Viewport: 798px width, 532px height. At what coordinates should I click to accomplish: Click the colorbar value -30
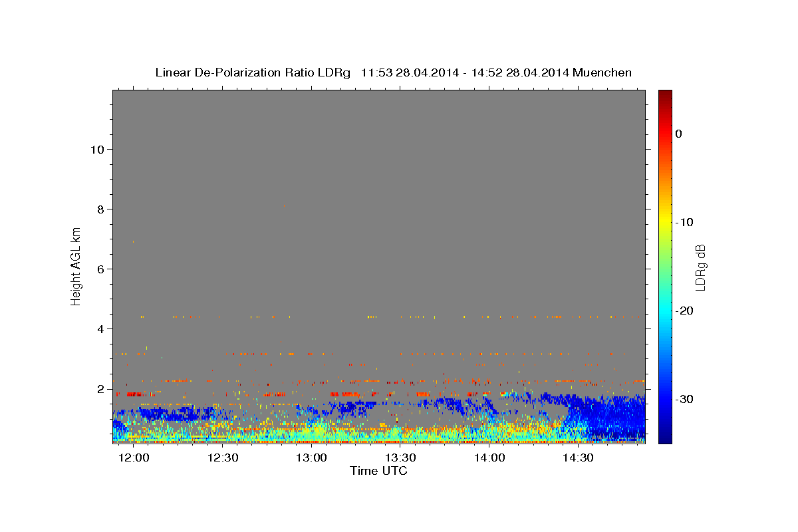pyautogui.click(x=684, y=399)
